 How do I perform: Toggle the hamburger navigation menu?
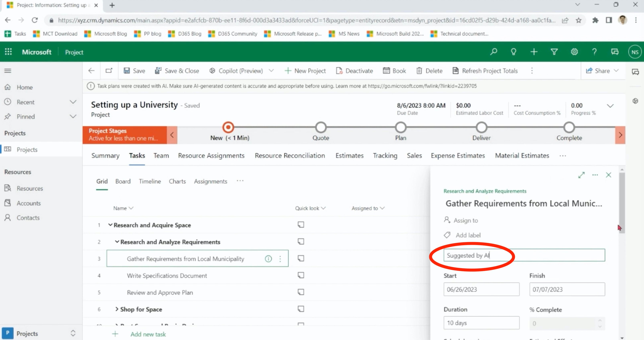point(8,71)
